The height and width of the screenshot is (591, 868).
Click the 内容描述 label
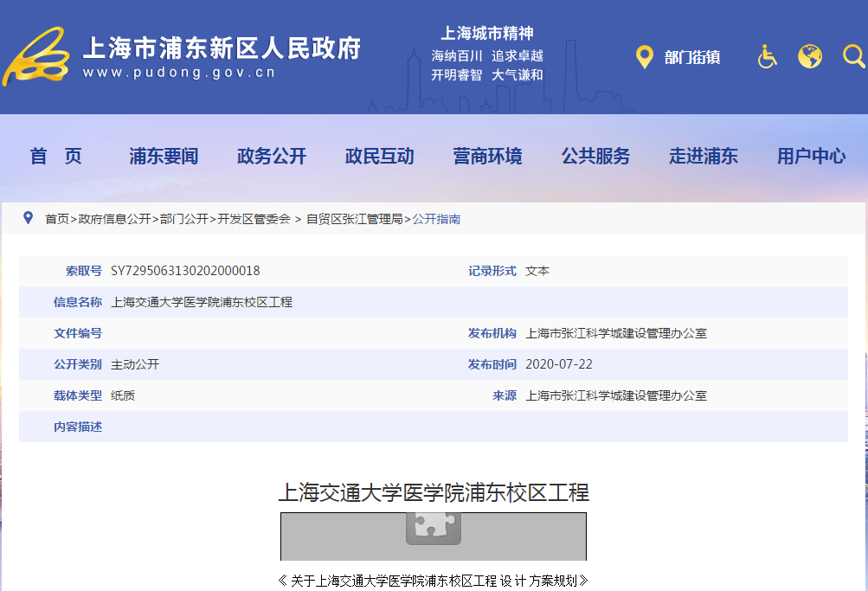(78, 427)
